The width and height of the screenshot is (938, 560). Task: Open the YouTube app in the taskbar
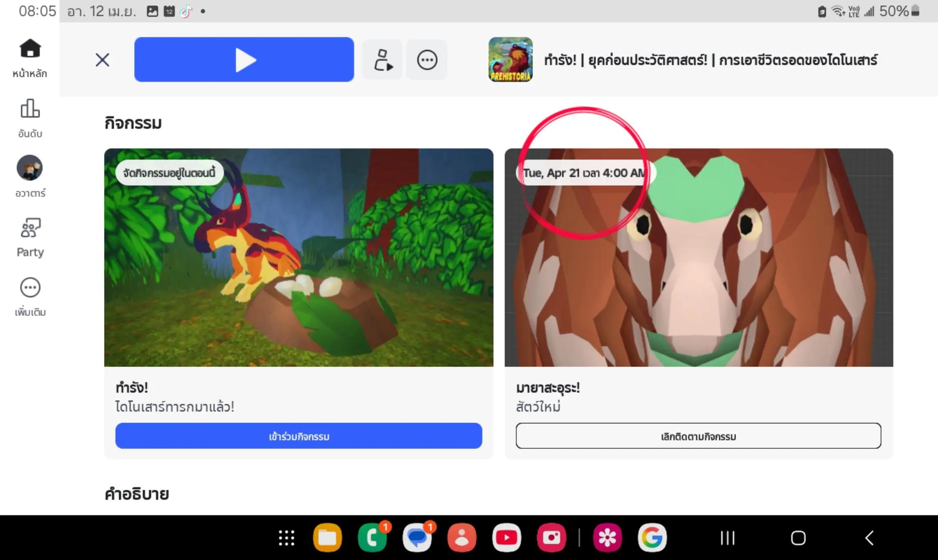(x=507, y=538)
